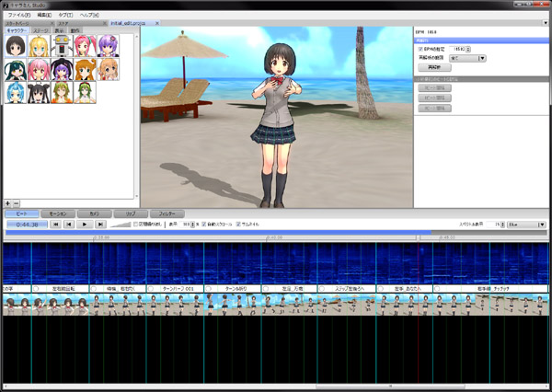Toggle the 自動スクロール checkbox

coord(204,224)
